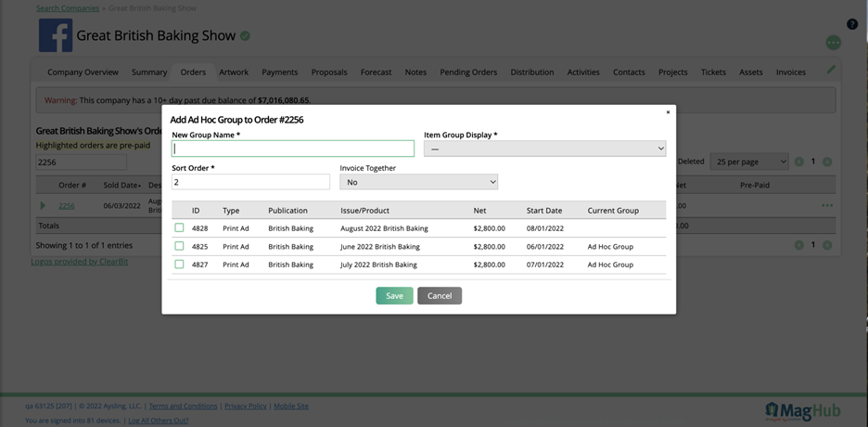
Task: Go to previous page arrow above table
Action: click(798, 162)
